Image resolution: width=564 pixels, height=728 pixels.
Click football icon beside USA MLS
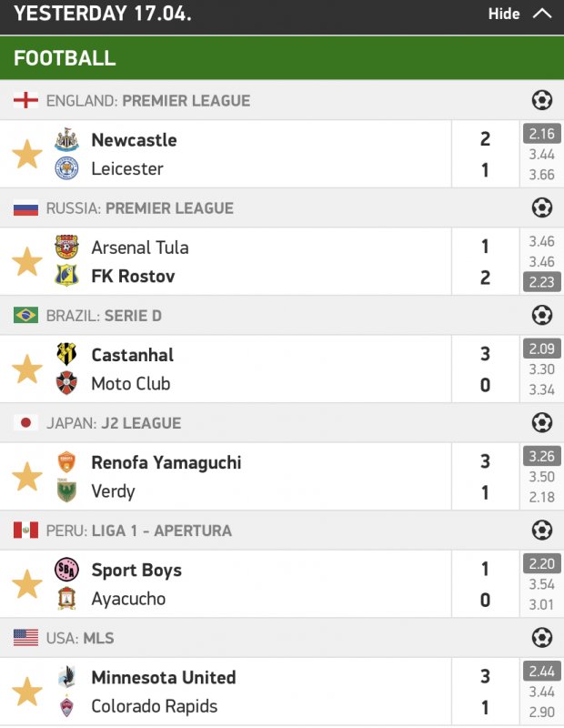542,637
